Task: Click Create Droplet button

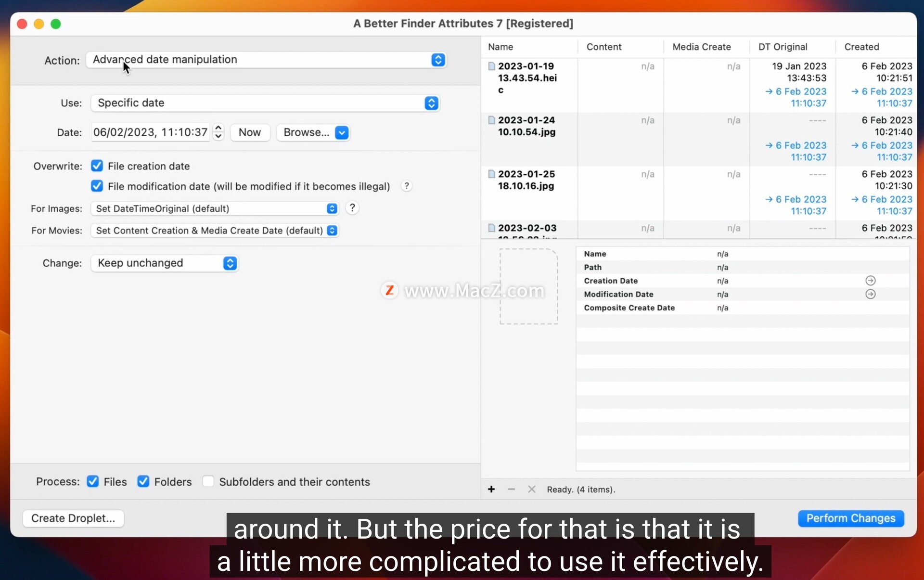Action: point(73,518)
